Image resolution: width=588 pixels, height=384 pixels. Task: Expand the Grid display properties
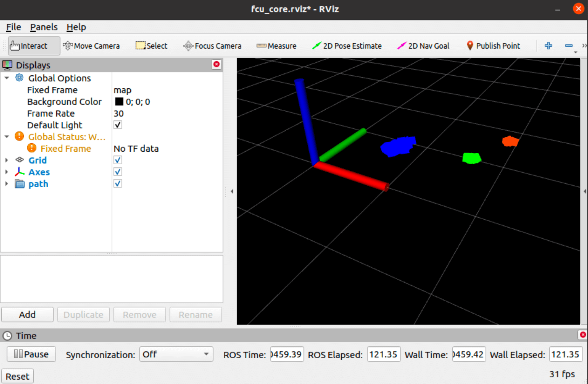tap(7, 160)
